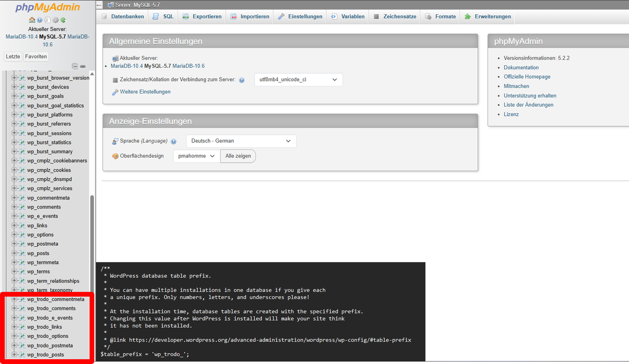
Task: Select the wp_burst_statistics table
Action: coord(49,142)
